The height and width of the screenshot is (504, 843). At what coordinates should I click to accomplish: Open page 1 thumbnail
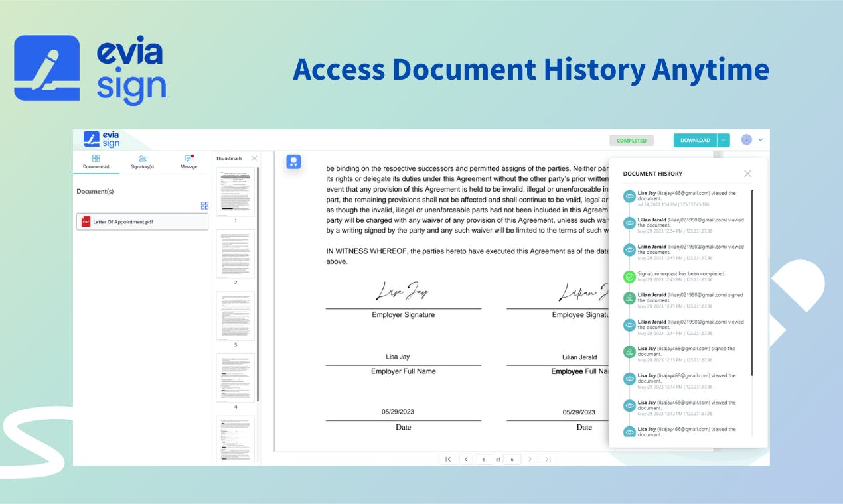pos(235,192)
